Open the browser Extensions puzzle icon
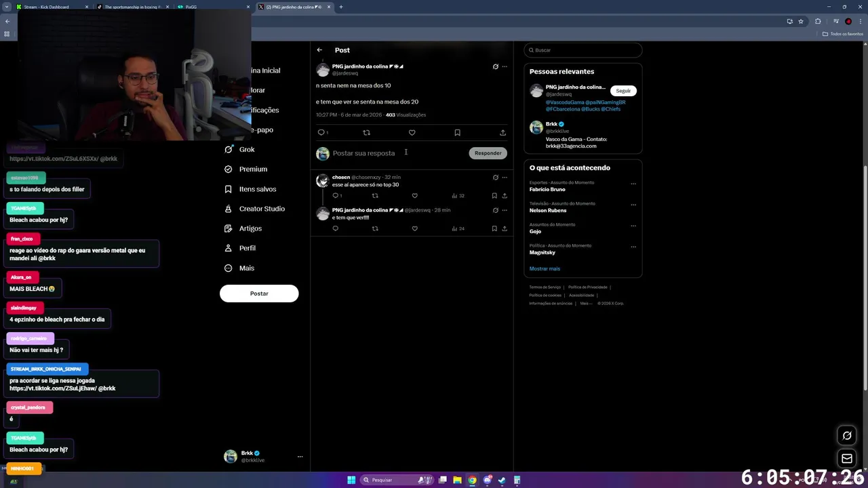The height and width of the screenshot is (488, 868). (x=818, y=22)
